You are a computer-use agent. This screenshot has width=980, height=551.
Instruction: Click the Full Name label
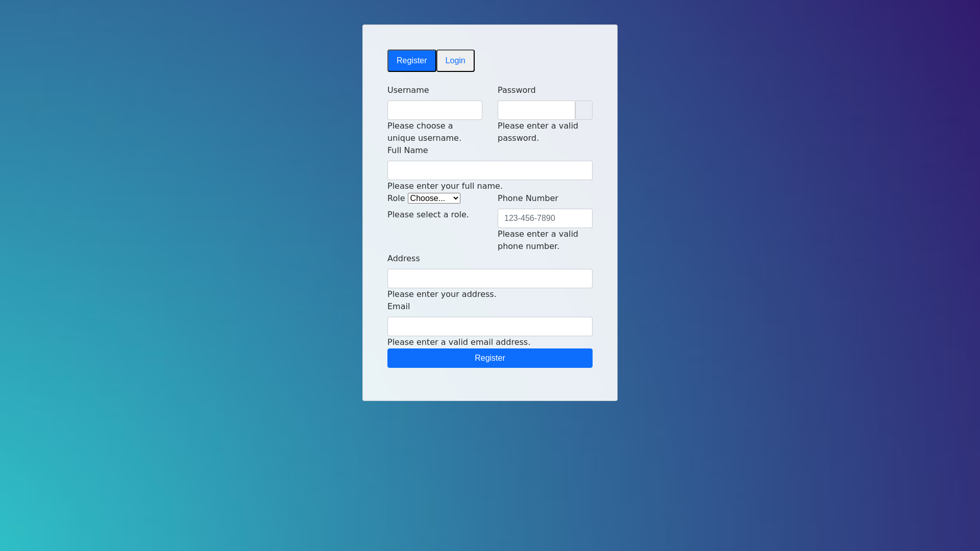pos(407,151)
